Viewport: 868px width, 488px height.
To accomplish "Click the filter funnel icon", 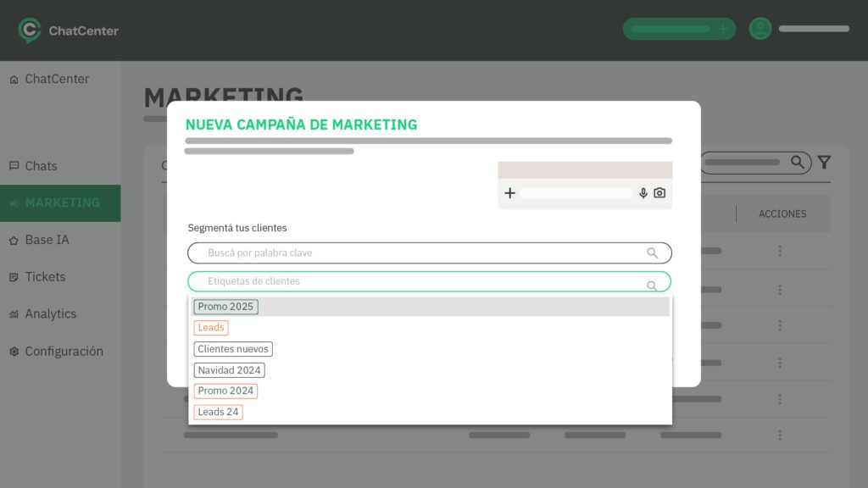I will coord(823,163).
